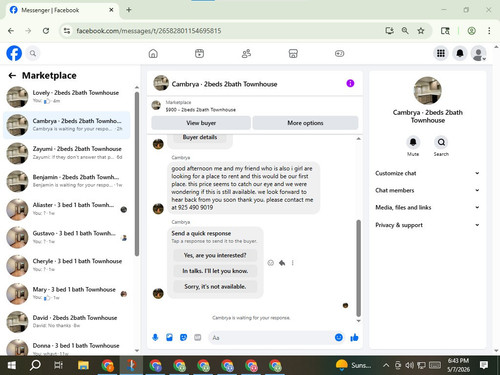Open more options dots beside message

click(293, 263)
